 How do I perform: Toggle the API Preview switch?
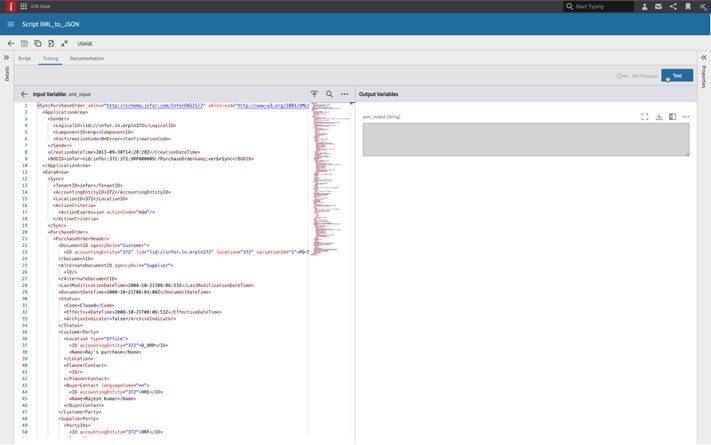point(622,76)
